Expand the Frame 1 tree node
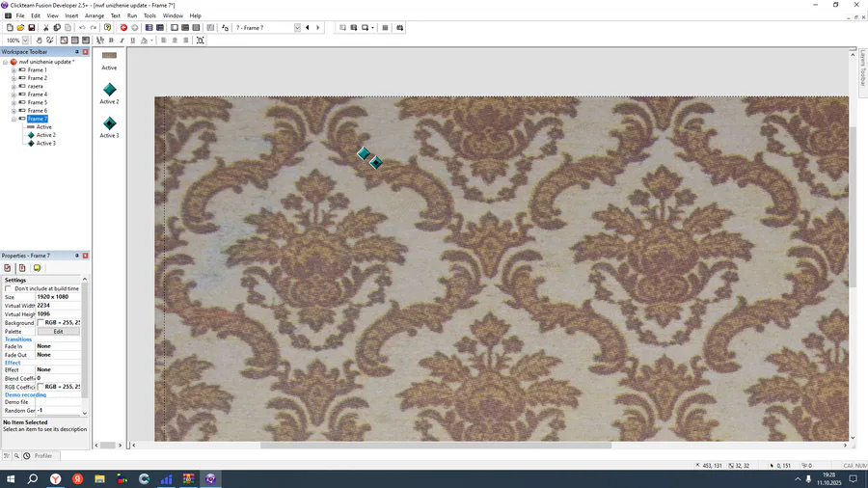Screen dimensions: 868x488 (x=14, y=70)
